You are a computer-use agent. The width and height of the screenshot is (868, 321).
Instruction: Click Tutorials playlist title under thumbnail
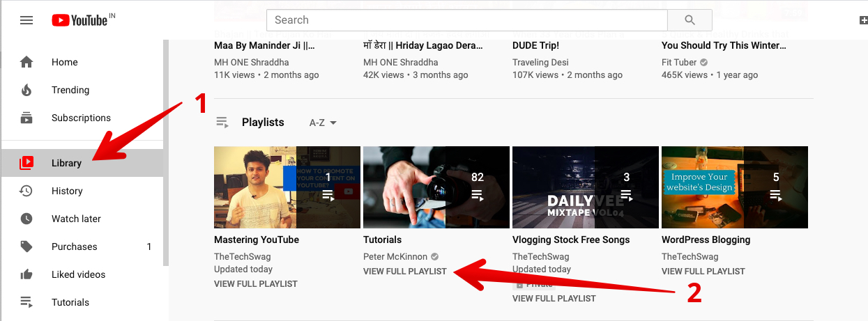[382, 240]
